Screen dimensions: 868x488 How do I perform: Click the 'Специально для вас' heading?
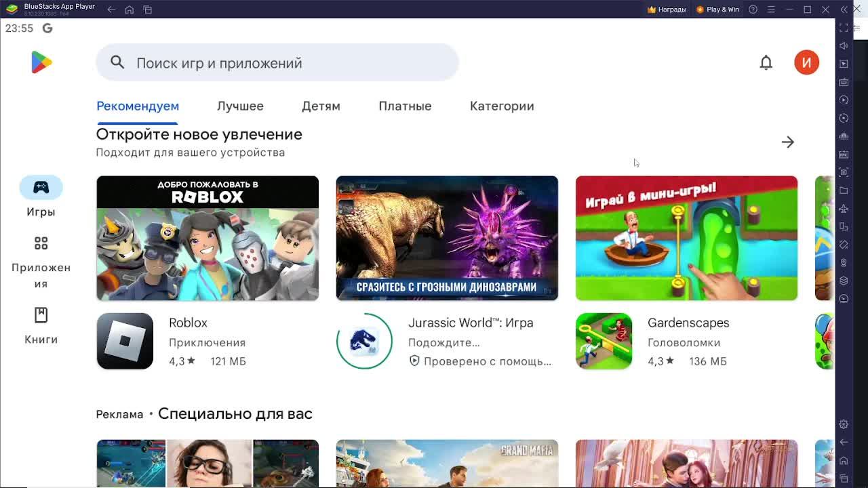[x=235, y=413]
